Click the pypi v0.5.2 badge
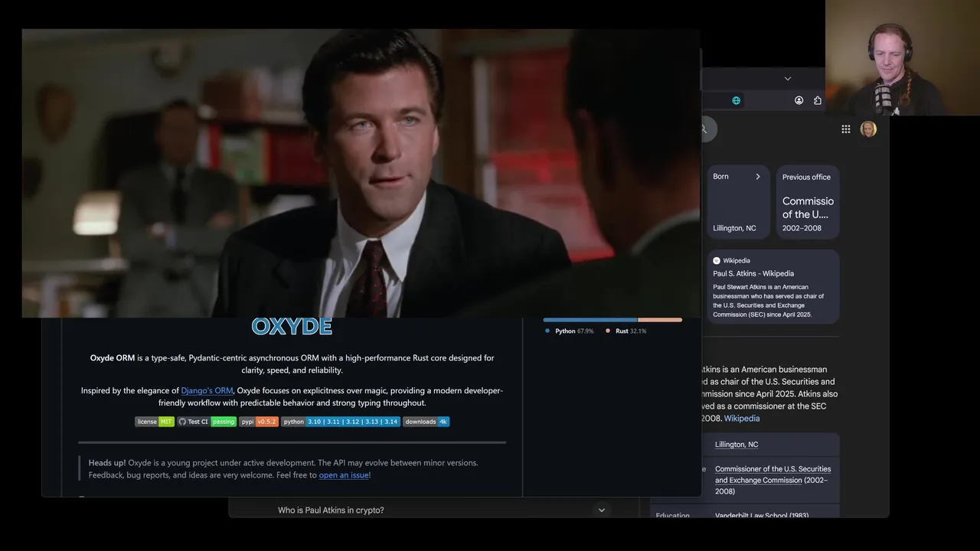The image size is (980, 551). point(259,422)
